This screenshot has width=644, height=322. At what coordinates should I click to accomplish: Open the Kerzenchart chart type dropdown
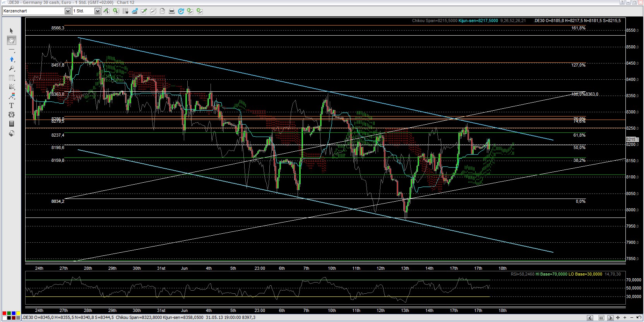click(x=68, y=11)
